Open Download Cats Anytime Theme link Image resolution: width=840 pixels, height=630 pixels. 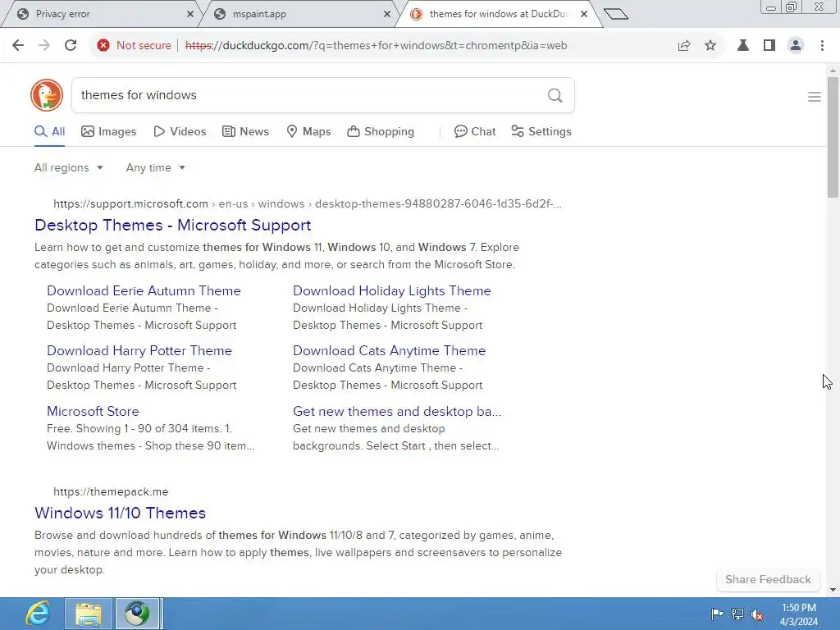point(389,351)
